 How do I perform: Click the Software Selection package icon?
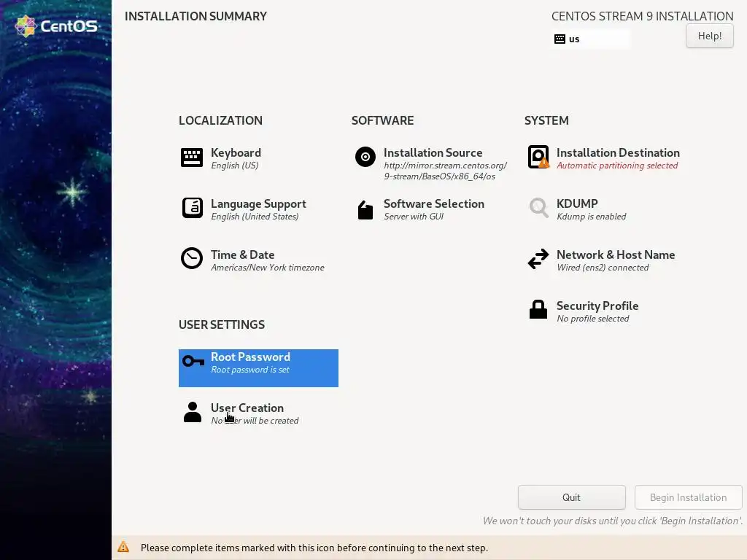pos(365,210)
